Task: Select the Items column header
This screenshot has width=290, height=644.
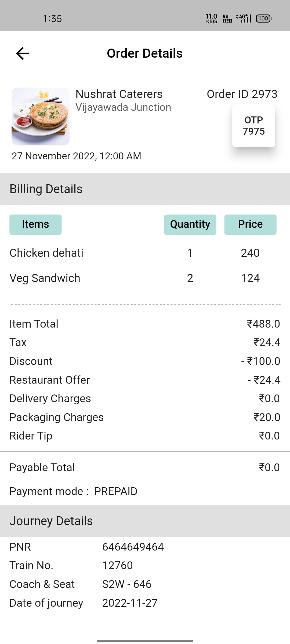Action: 35,225
